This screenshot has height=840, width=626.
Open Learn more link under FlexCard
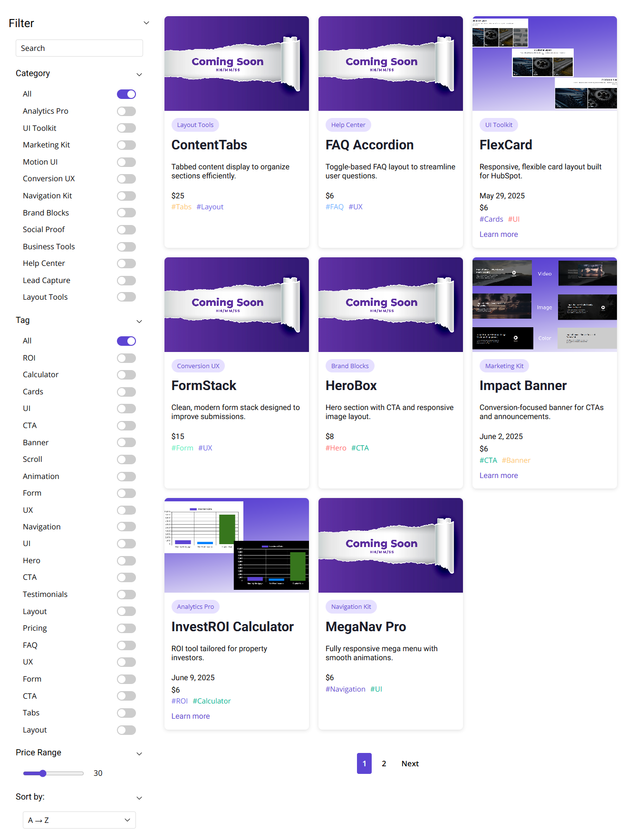(x=498, y=234)
